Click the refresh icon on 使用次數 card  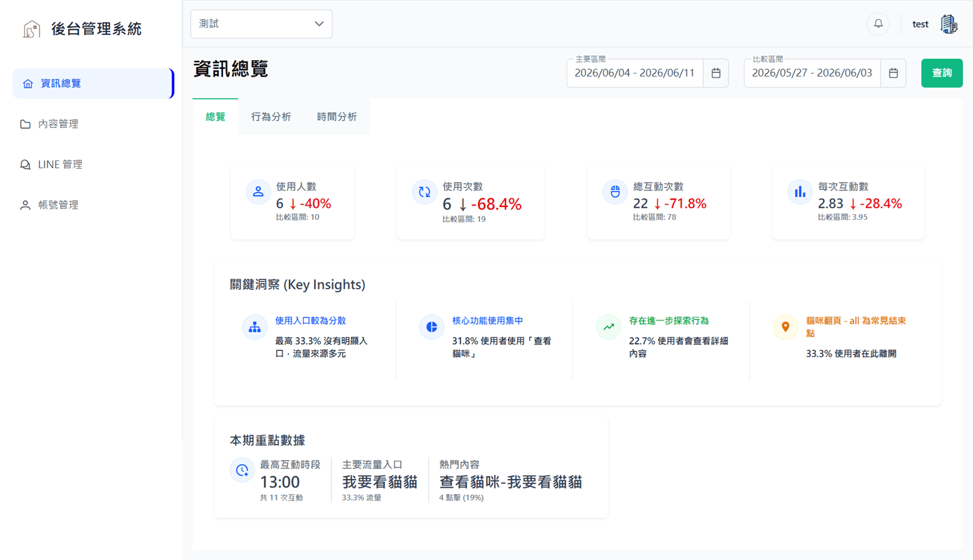click(424, 191)
